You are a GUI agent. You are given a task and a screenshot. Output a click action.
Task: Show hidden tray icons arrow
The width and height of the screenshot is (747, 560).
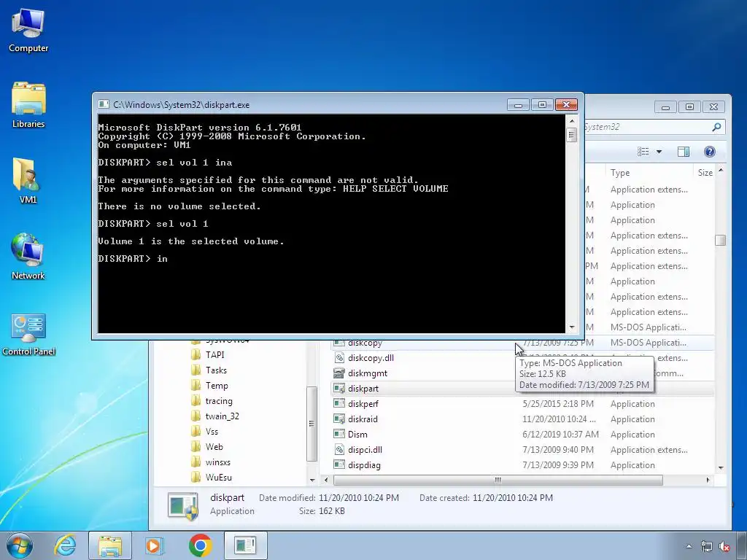[x=689, y=547]
